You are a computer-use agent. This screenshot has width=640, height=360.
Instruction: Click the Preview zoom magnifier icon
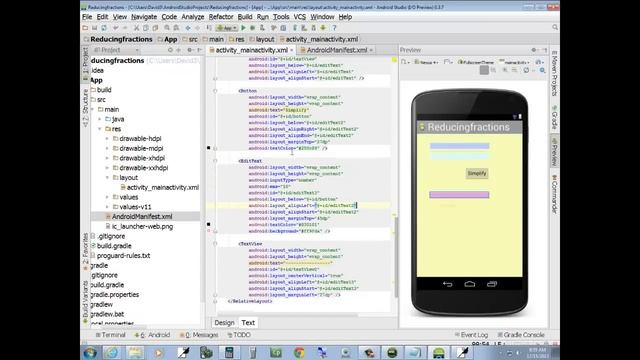click(x=542, y=70)
